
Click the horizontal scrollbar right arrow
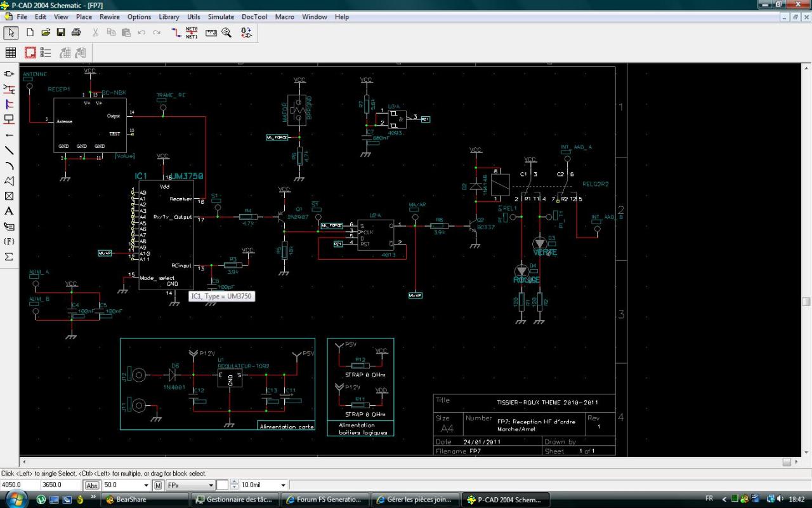[x=797, y=462]
